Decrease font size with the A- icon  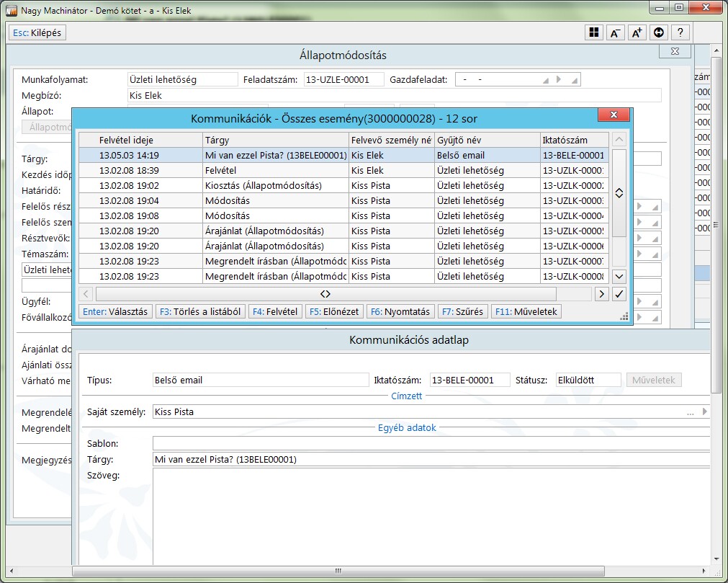click(616, 32)
